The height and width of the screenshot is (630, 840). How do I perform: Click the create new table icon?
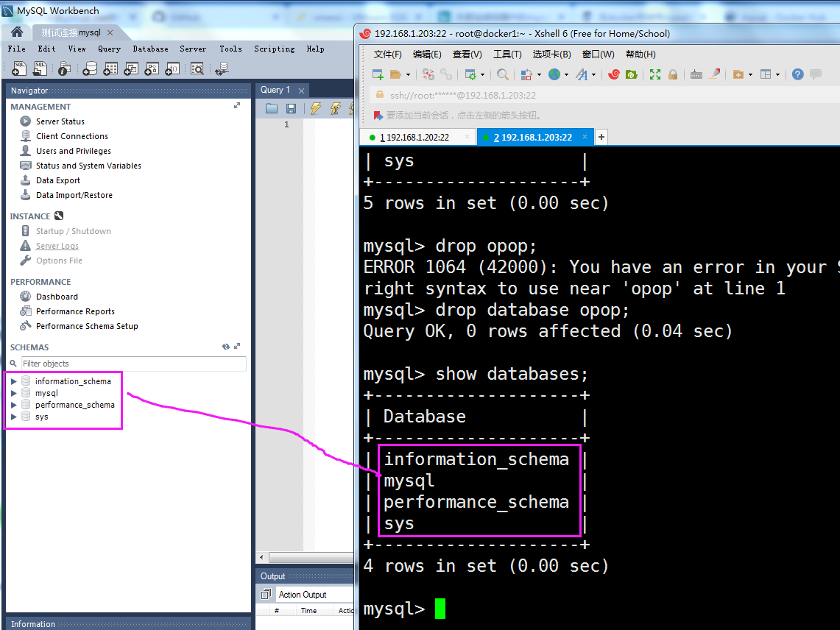point(110,68)
